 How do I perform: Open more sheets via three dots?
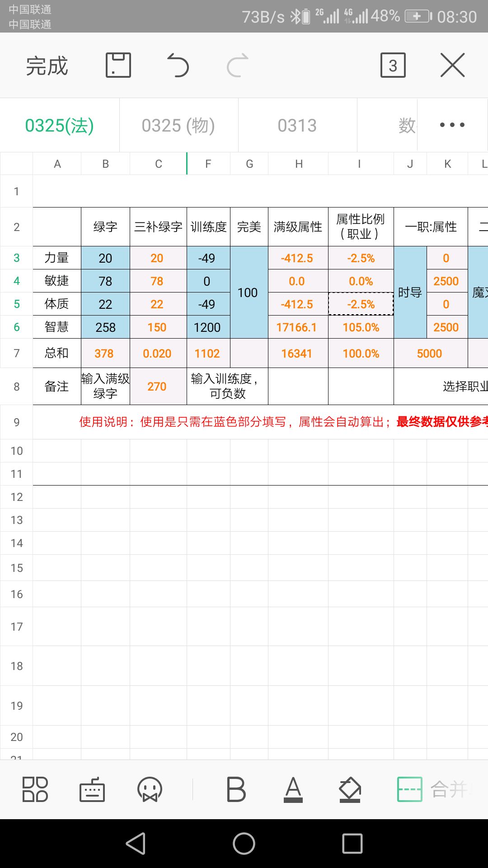452,125
